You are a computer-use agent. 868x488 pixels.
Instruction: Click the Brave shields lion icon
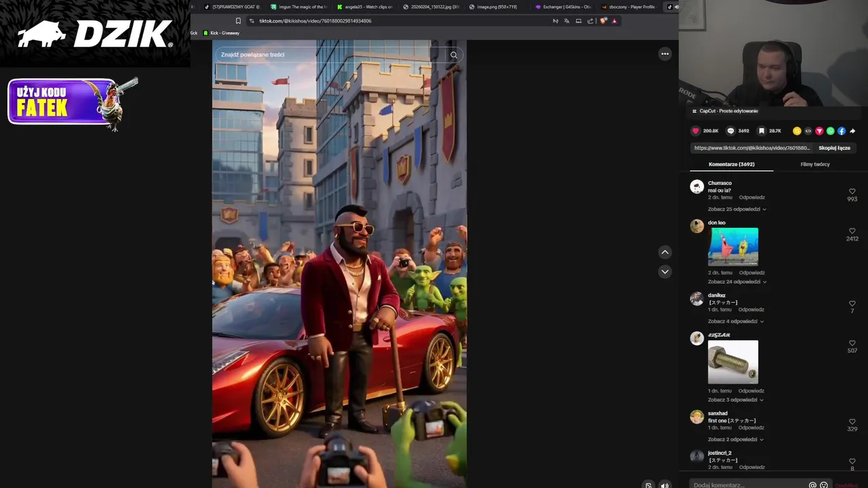(x=603, y=21)
